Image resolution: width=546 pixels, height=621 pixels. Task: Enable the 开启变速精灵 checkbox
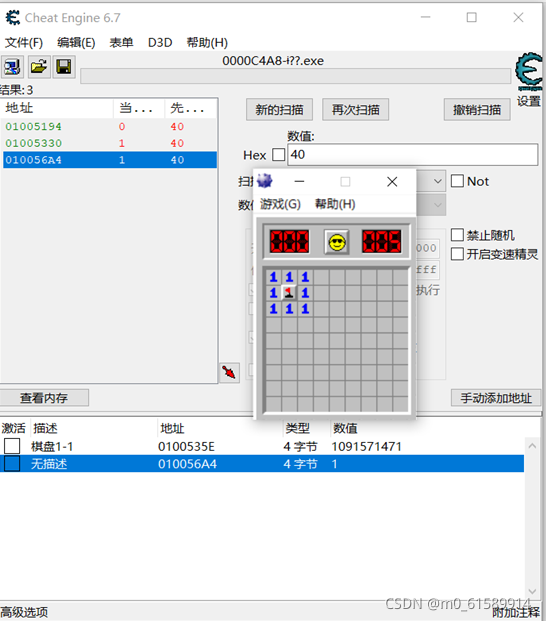click(x=457, y=254)
